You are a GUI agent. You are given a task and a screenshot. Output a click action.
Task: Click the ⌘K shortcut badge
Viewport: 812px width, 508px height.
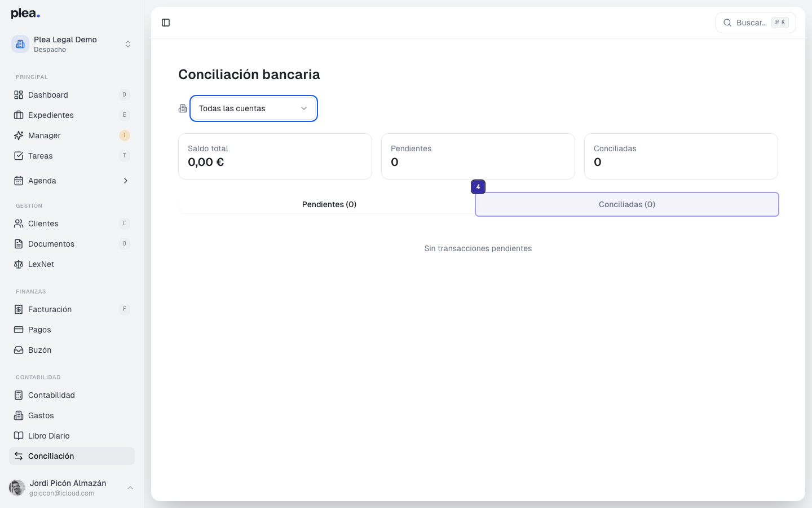(780, 23)
